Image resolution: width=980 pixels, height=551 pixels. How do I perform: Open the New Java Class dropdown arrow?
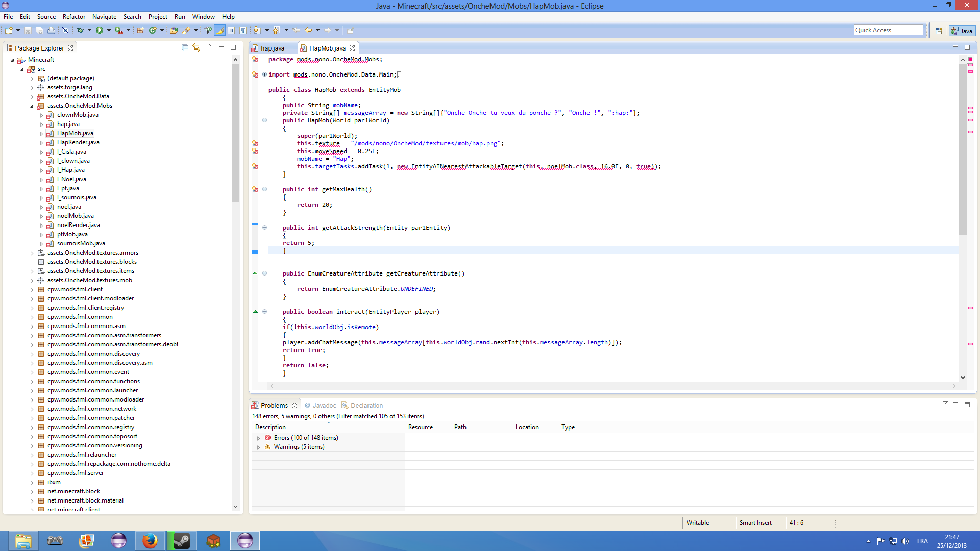click(x=162, y=31)
